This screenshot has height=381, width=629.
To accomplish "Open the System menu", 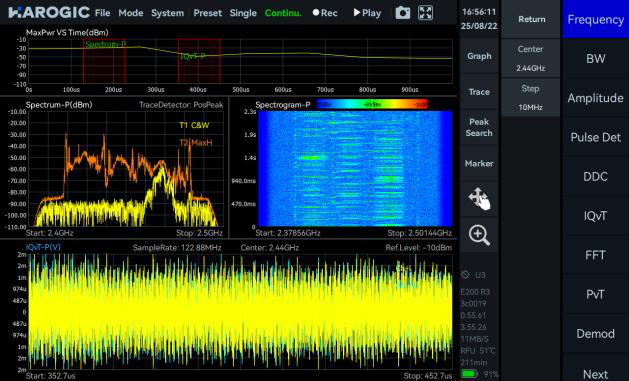I will tap(167, 13).
